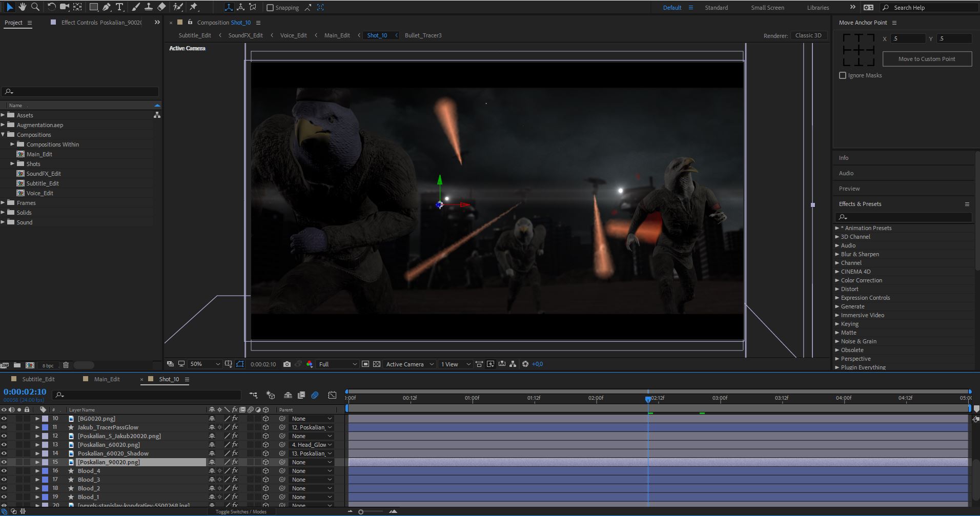The width and height of the screenshot is (980, 516).
Task: Select the Type tool
Action: (119, 7)
